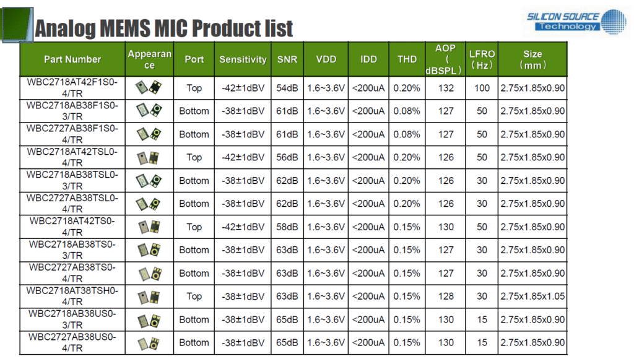Click the WBC2718AB38F1S0-3/TR appearance image
Viewport: 634px width, 364px height.
[x=149, y=110]
